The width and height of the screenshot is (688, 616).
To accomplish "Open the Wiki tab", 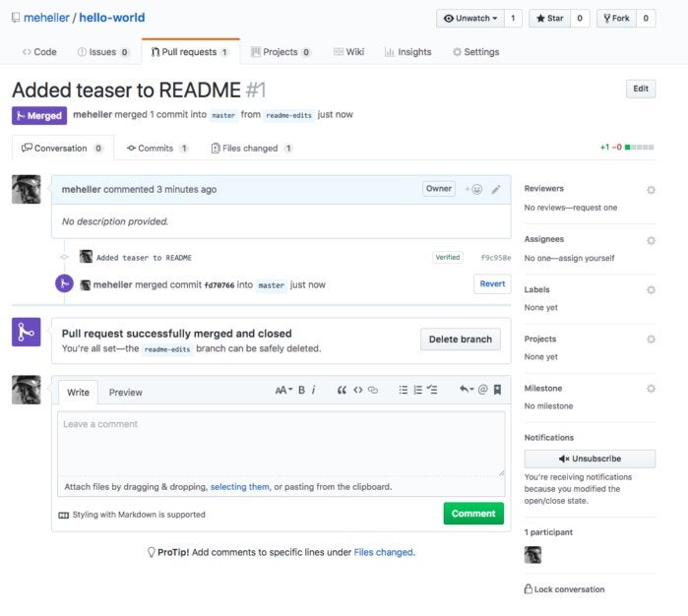I will [x=348, y=52].
